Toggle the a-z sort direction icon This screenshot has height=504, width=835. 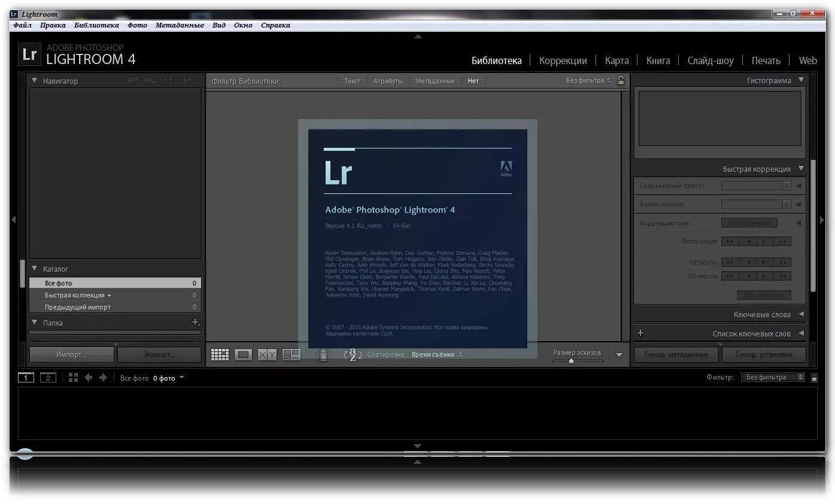coord(353,354)
